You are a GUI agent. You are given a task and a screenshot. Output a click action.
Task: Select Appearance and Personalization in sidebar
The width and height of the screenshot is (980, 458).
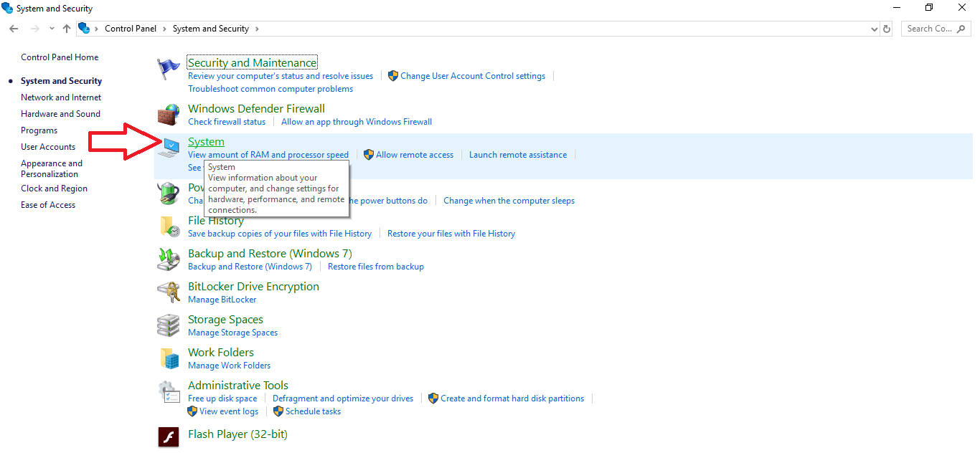click(52, 168)
